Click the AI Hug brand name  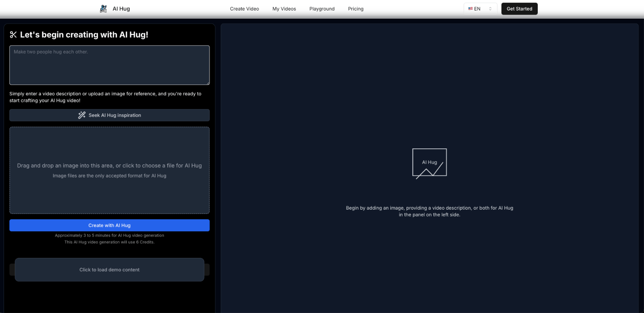point(121,9)
